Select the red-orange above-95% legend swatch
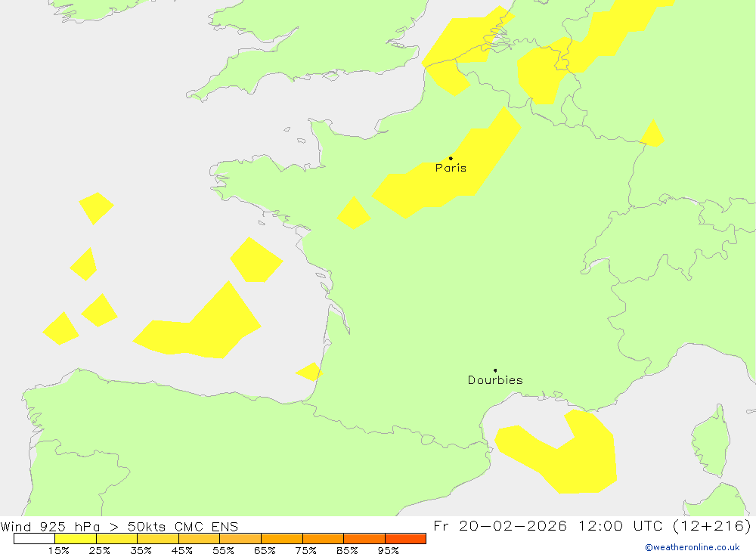Viewport: 756px width, 554px height. click(x=405, y=539)
